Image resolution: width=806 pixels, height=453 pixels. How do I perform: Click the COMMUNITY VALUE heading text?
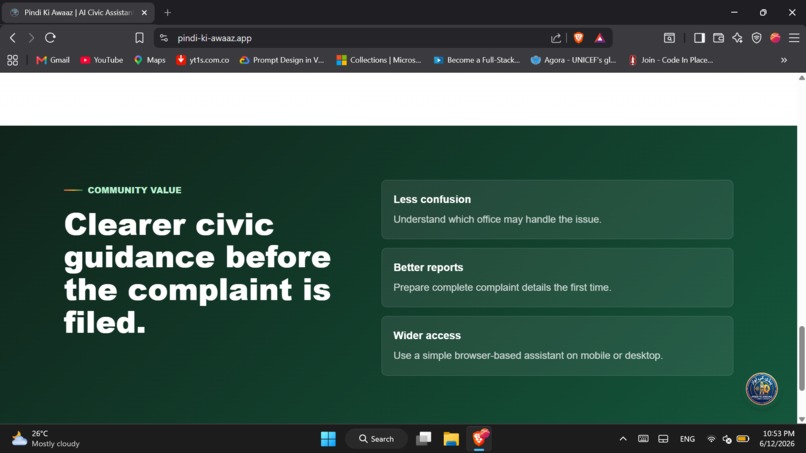[134, 190]
